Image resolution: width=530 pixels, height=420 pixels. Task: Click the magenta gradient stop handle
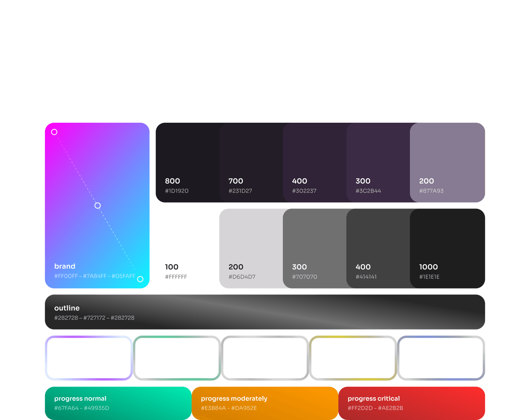(x=54, y=132)
